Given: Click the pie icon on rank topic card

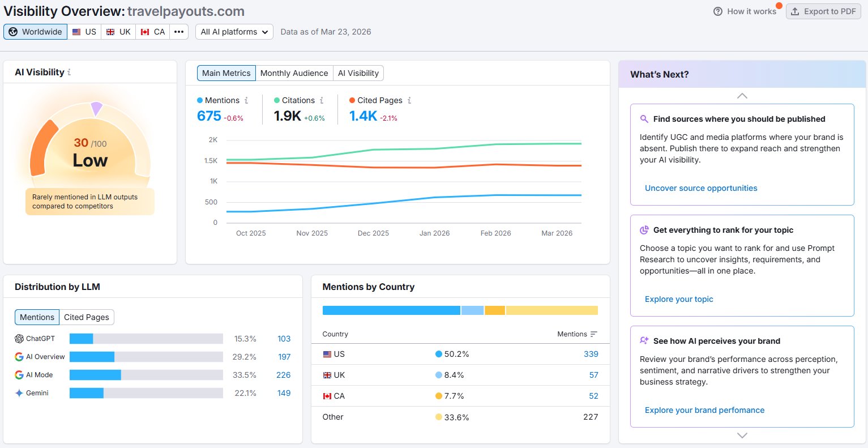Looking at the screenshot, I should tap(644, 230).
